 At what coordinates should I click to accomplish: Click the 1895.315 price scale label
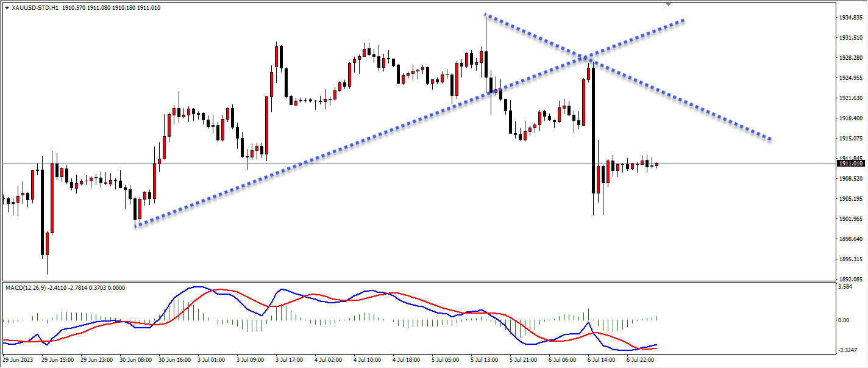pyautogui.click(x=850, y=259)
